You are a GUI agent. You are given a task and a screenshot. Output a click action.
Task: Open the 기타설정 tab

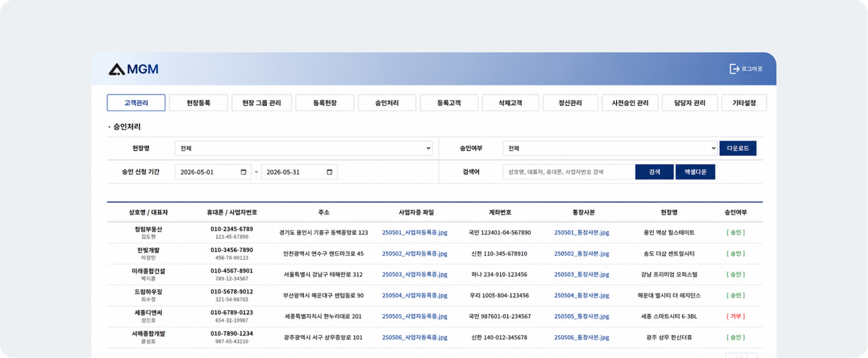(x=744, y=103)
